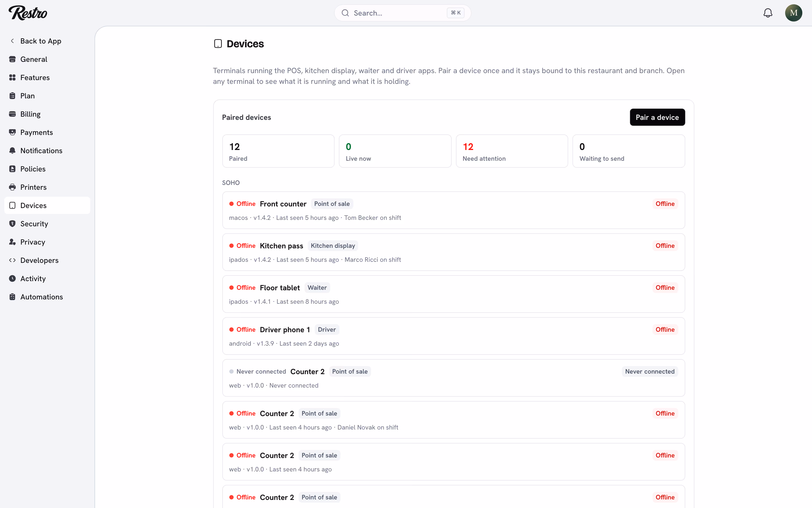812x508 pixels.
Task: Open General settings
Action: 47,59
